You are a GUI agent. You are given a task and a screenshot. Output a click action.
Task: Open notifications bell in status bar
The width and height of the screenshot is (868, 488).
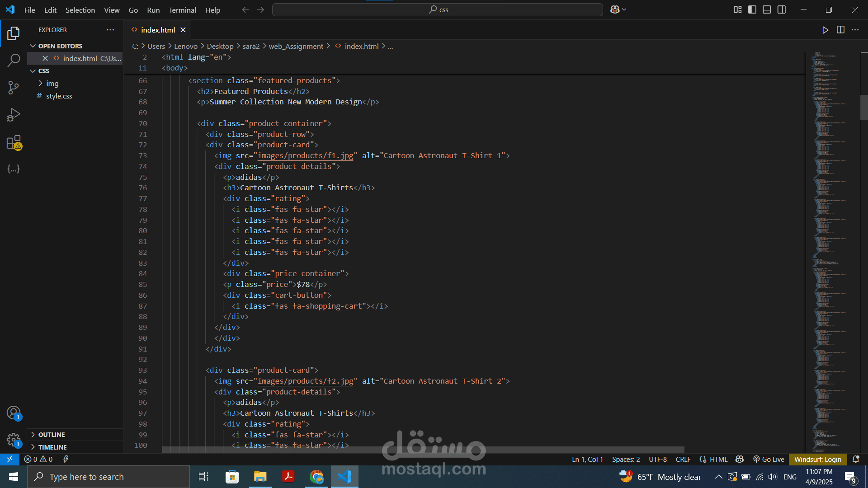click(856, 459)
